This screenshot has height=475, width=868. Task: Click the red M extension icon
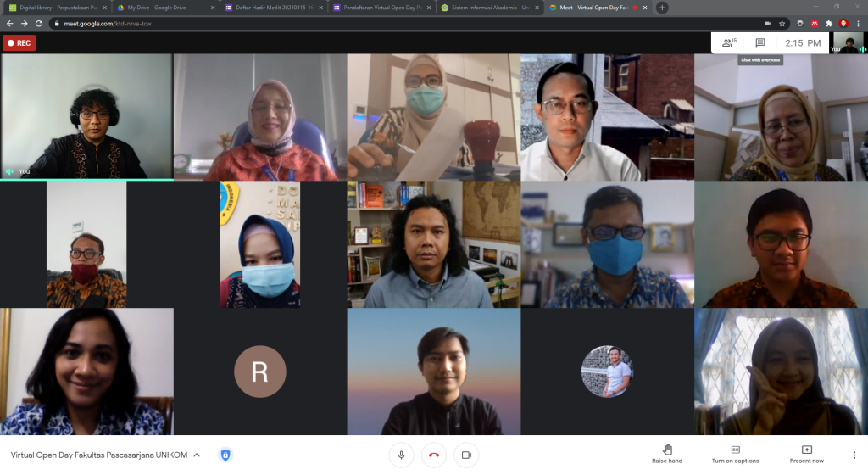point(815,24)
